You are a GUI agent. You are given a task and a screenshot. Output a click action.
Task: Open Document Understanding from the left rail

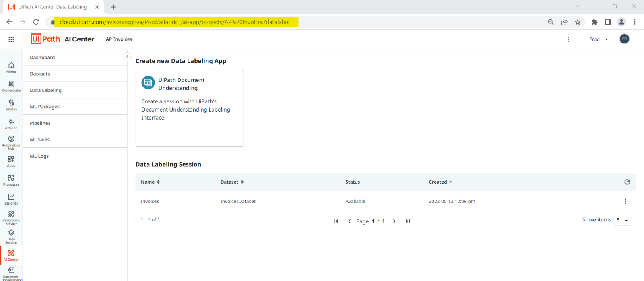point(11,274)
